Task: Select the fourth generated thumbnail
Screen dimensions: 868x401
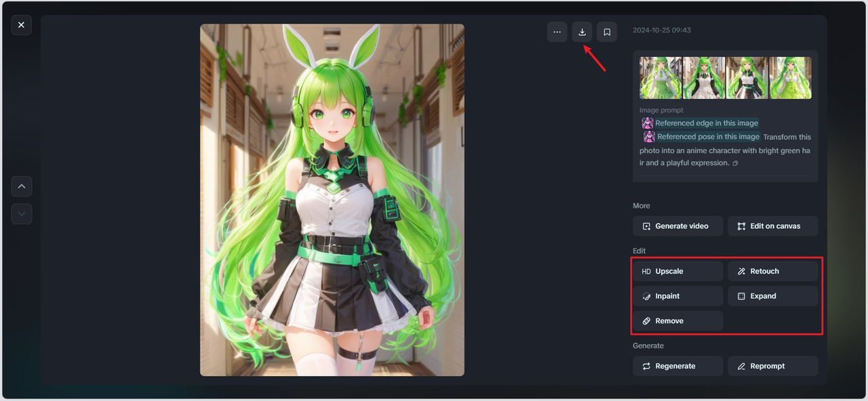Action: click(x=791, y=78)
